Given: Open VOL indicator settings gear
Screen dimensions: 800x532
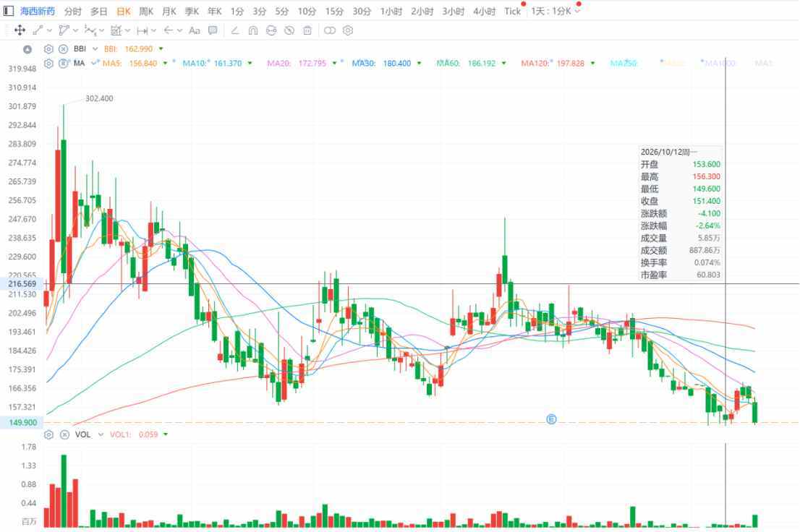Looking at the screenshot, I should pos(48,434).
